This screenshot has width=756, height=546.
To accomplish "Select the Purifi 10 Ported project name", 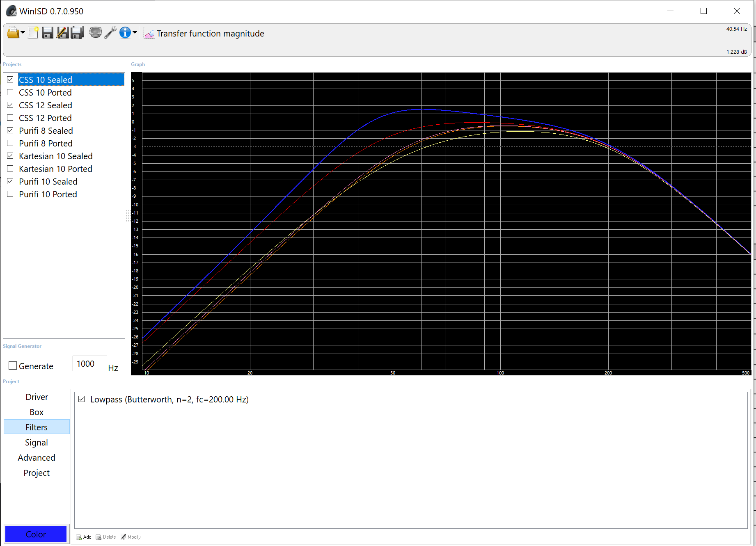I will (x=48, y=194).
